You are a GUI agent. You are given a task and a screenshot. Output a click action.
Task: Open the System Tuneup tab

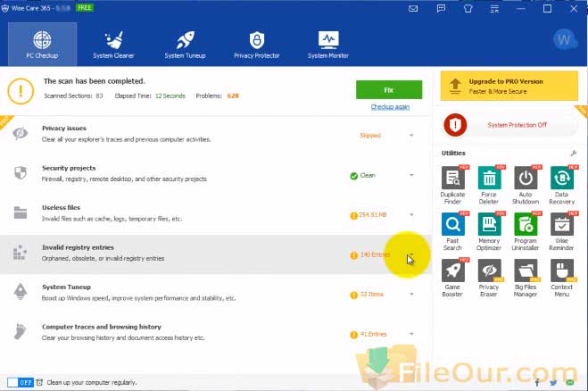pos(185,45)
